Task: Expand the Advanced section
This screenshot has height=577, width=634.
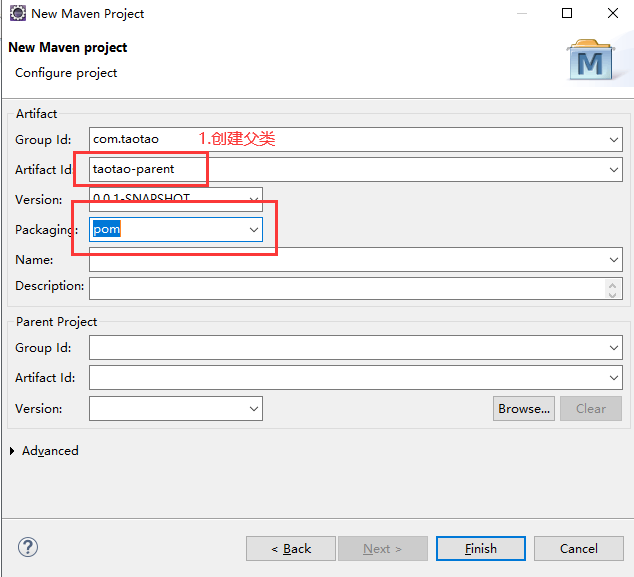Action: [12, 451]
